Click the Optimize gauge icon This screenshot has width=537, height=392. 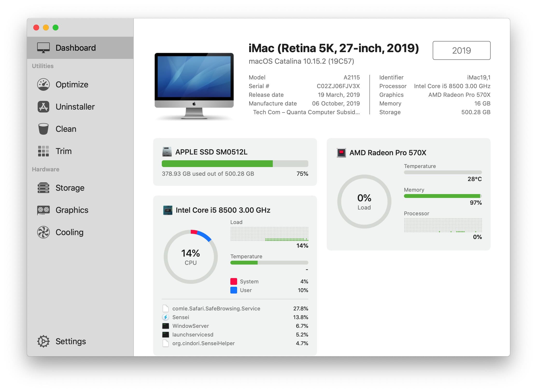43,84
